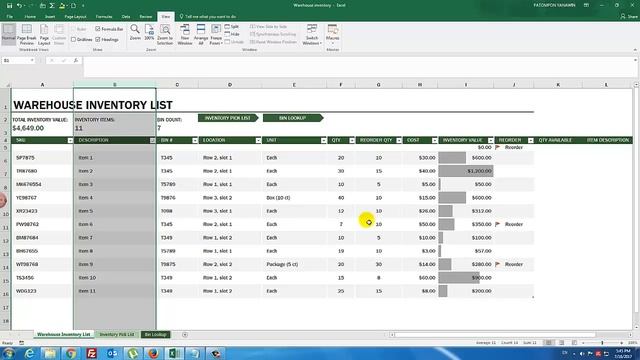Switch to Normal workbook view
Image resolution: width=640 pixels, height=360 pixels.
9,34
